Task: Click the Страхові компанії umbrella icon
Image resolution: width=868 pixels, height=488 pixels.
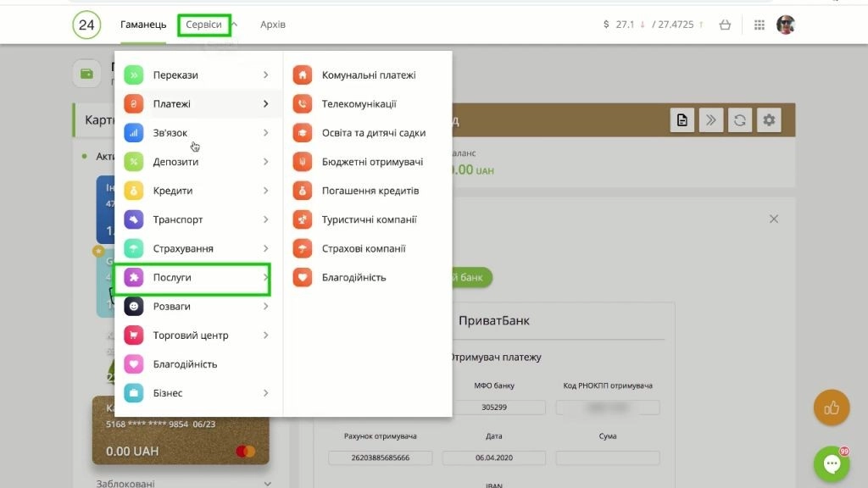Action: 303,248
